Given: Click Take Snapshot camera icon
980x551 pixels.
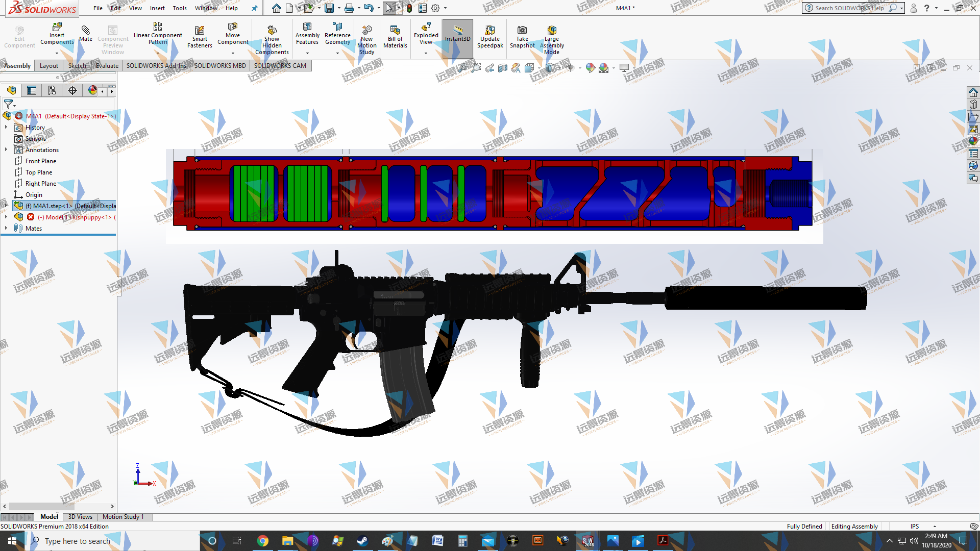Looking at the screenshot, I should point(522,31).
